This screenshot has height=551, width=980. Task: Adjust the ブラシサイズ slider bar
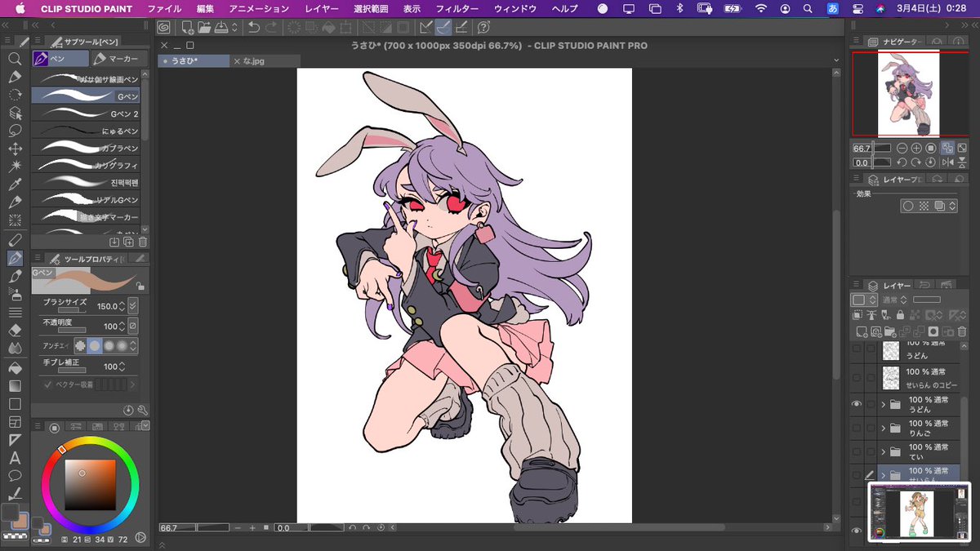tap(71, 311)
